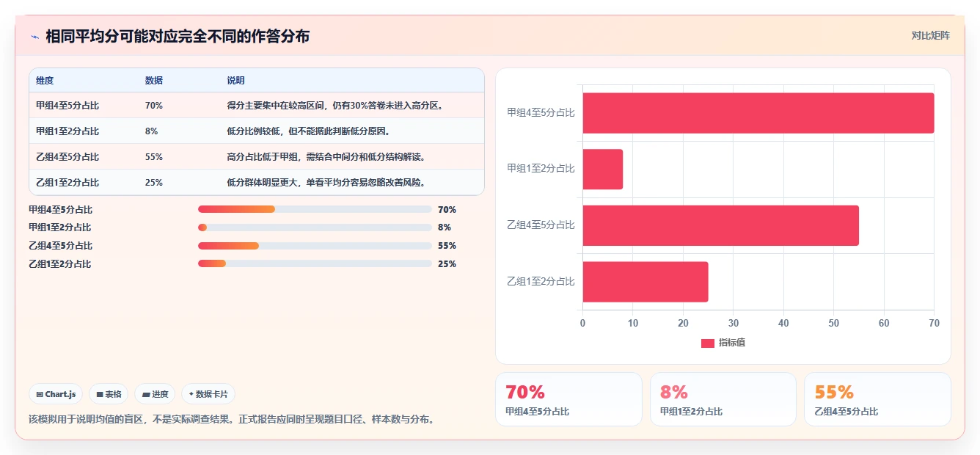980x455 pixels.
Task: Click the 25% progress bar for 乙组1至2分占比
Action: [315, 263]
